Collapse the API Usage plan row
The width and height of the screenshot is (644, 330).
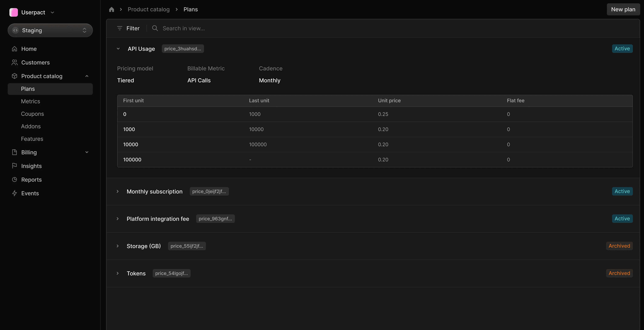[118, 49]
